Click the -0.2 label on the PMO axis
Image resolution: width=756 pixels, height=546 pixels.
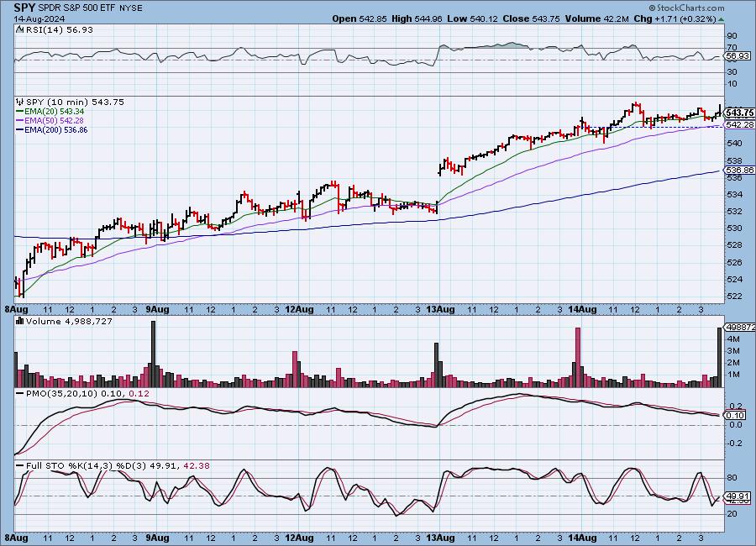coord(736,444)
